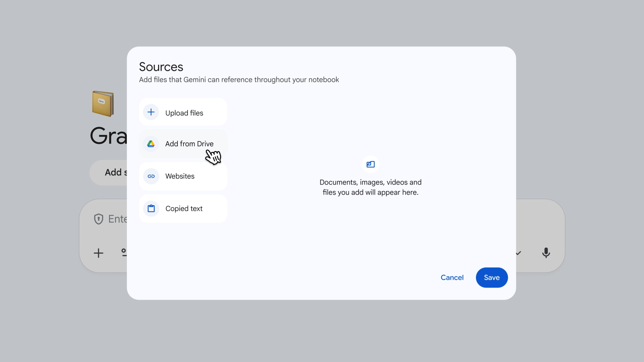Screen dimensions: 644x362
Task: Click the notebook emoji icon
Action: tap(103, 103)
